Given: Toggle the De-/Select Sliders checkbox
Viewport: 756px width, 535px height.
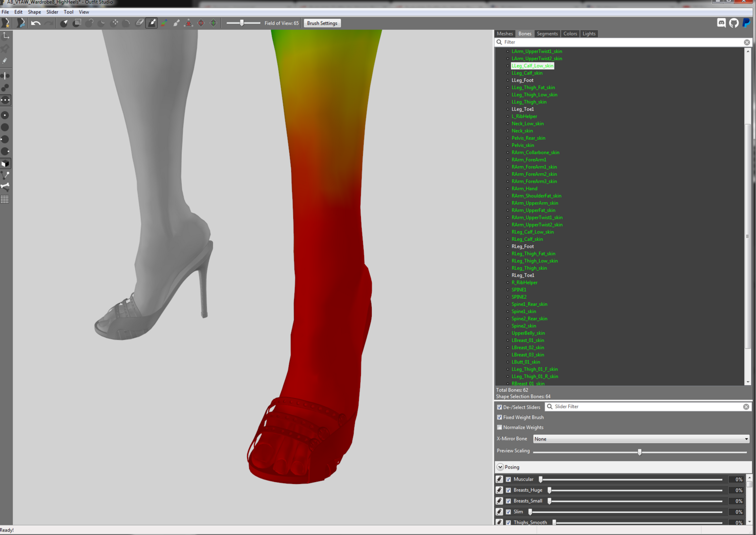Looking at the screenshot, I should (500, 407).
